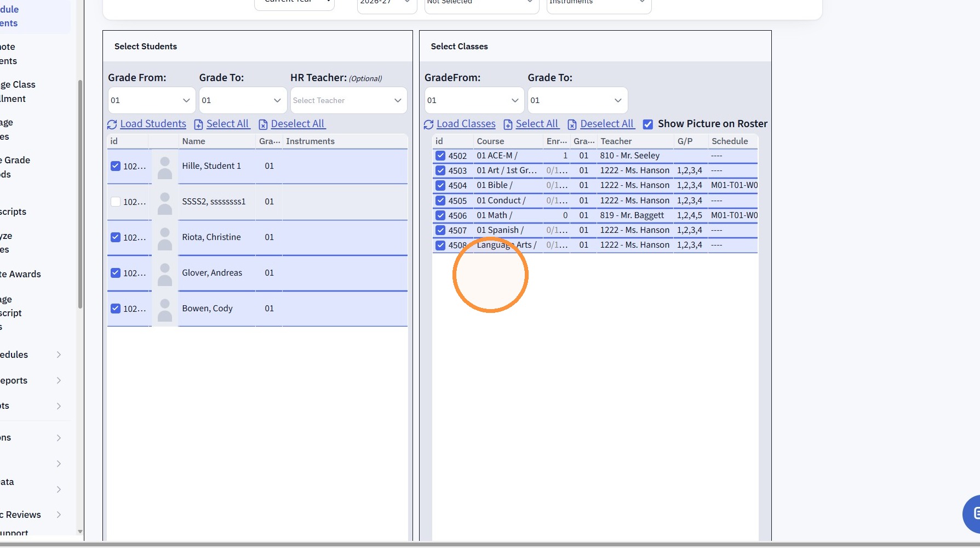Click Select All link for classes
Image resolution: width=980 pixels, height=548 pixels.
[x=537, y=124]
